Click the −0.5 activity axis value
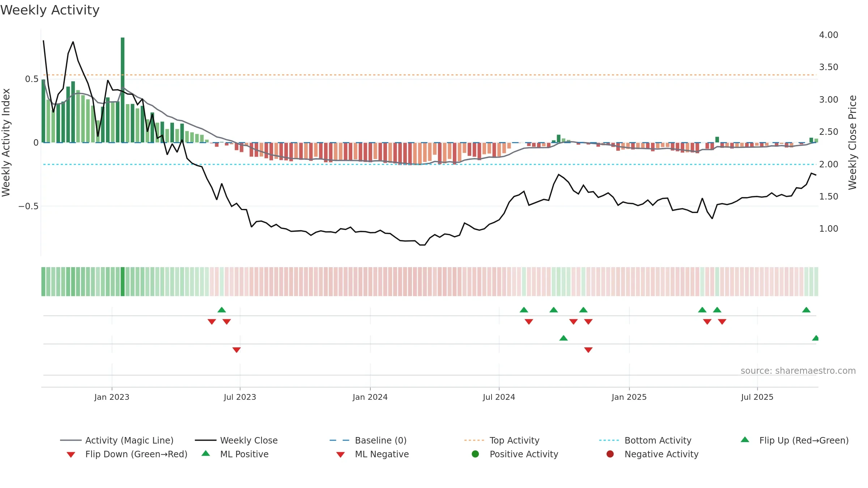 [x=28, y=206]
